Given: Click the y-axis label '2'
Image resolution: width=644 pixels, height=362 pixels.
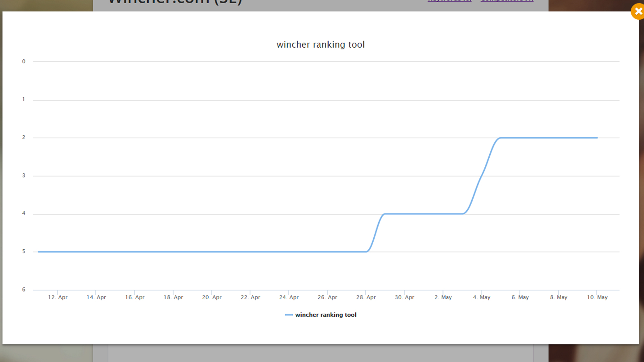Looking at the screenshot, I should click(x=24, y=137).
